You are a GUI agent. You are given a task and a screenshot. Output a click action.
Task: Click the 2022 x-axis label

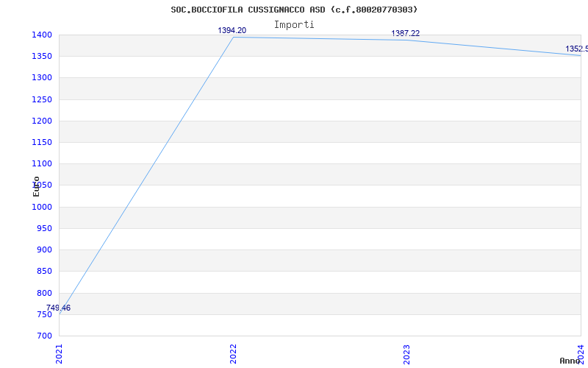point(233,354)
